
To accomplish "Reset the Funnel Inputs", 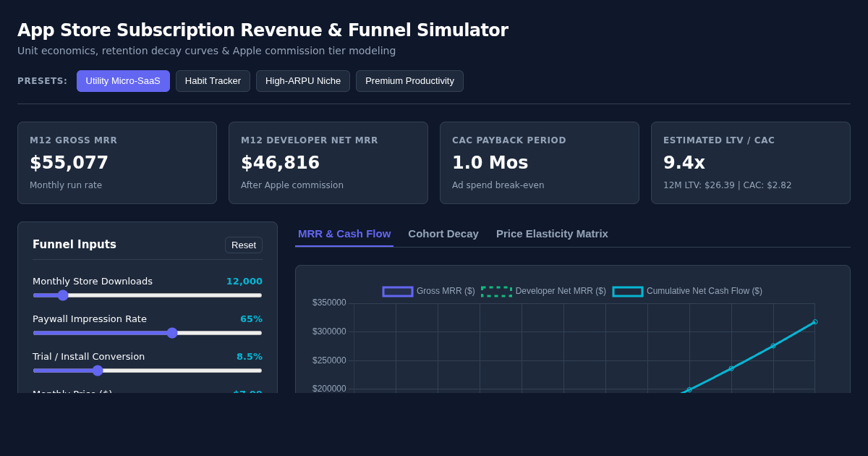I will (244, 245).
